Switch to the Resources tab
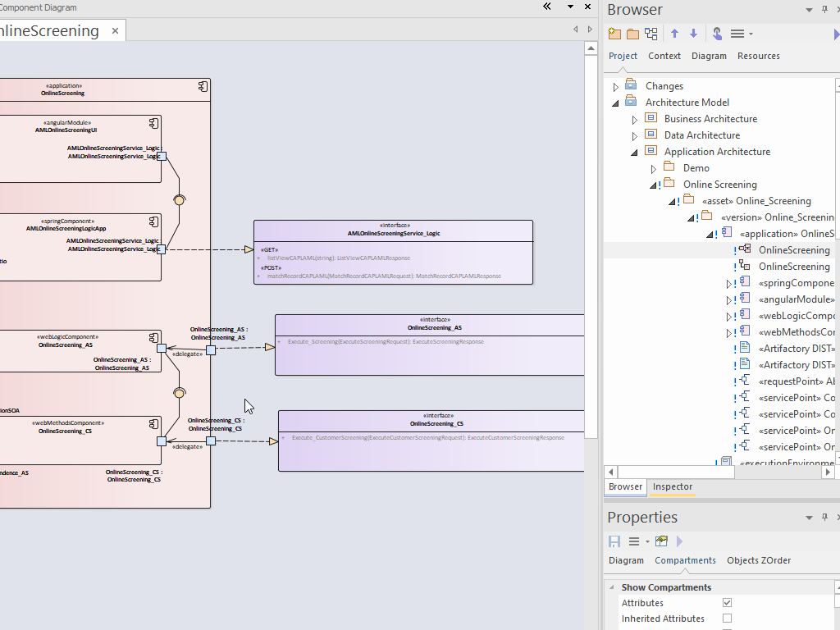Image resolution: width=840 pixels, height=630 pixels. click(x=759, y=56)
